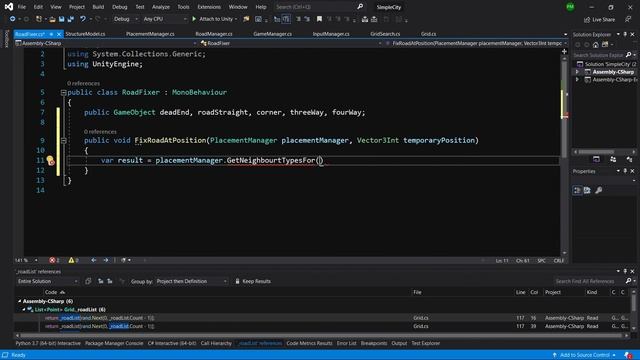Open the Project then Definition grouping dropdown

pyautogui.click(x=191, y=281)
